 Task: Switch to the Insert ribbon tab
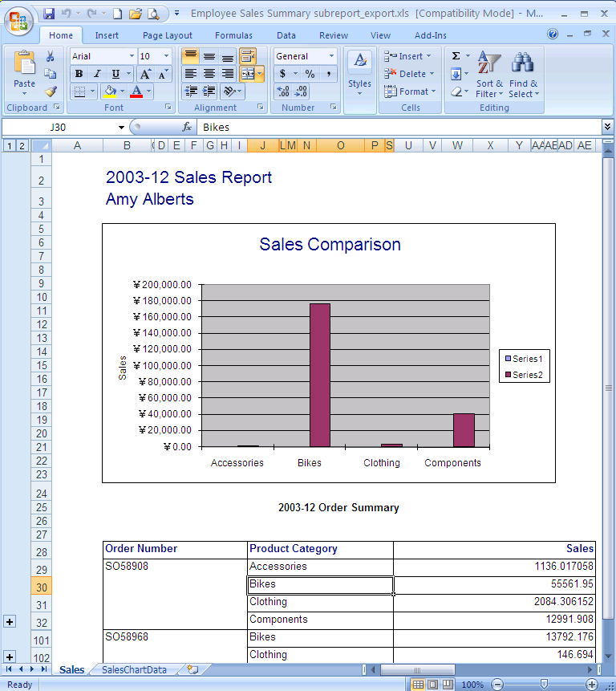[107, 35]
